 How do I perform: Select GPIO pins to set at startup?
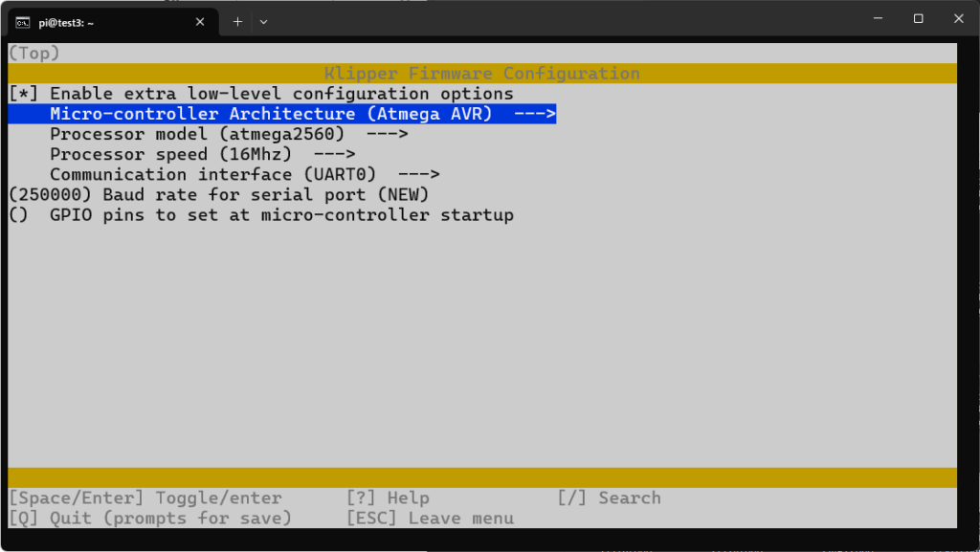tap(281, 215)
